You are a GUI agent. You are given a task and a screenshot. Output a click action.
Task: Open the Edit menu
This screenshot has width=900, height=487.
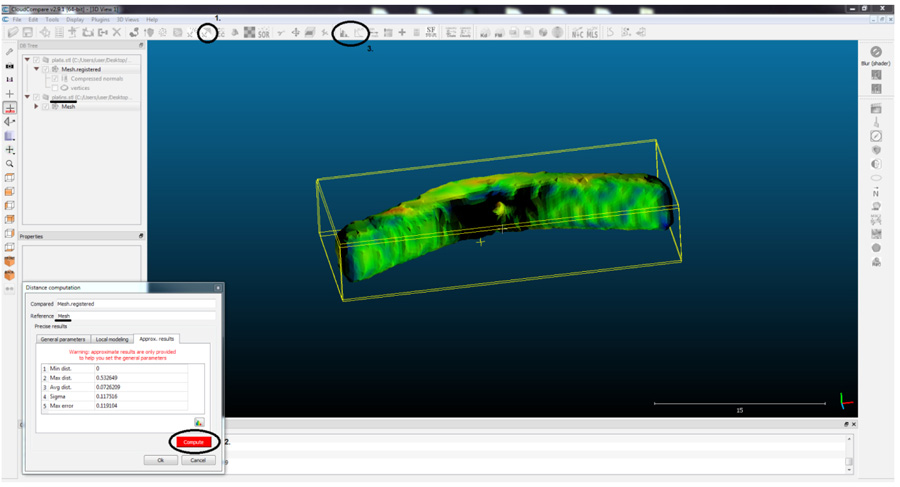point(33,20)
